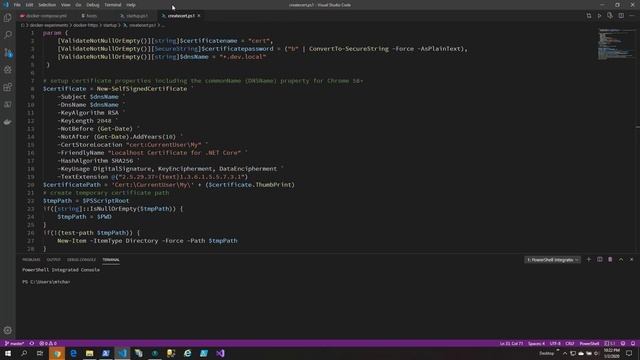Open File Explorer from the taskbar
640x360 pixels.
pyautogui.click(x=89, y=353)
